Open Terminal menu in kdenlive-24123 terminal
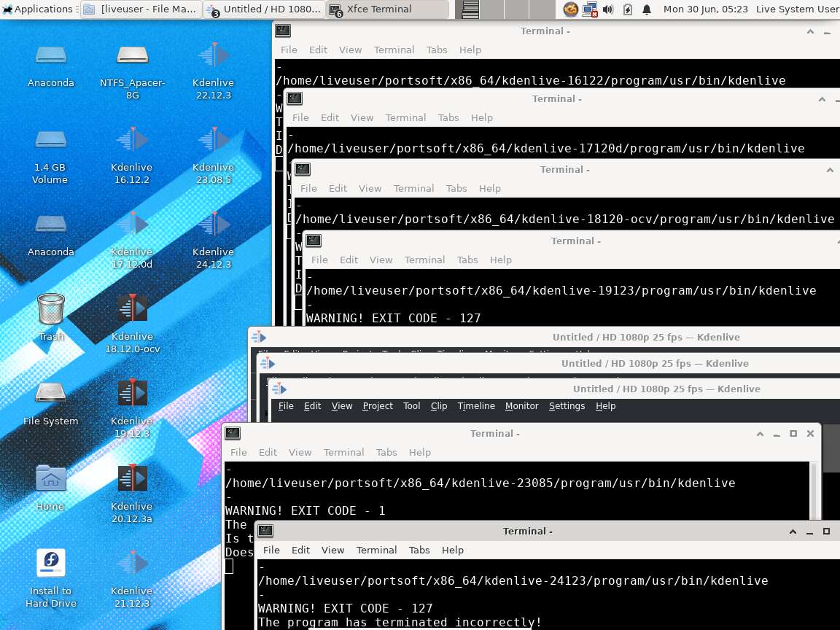The height and width of the screenshot is (630, 840). click(x=376, y=550)
